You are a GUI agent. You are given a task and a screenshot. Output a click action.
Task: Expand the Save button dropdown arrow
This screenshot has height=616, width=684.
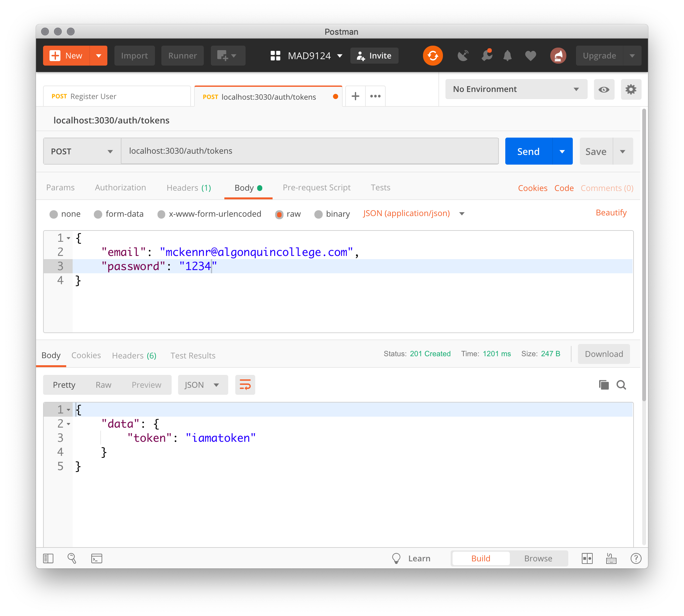(x=622, y=151)
